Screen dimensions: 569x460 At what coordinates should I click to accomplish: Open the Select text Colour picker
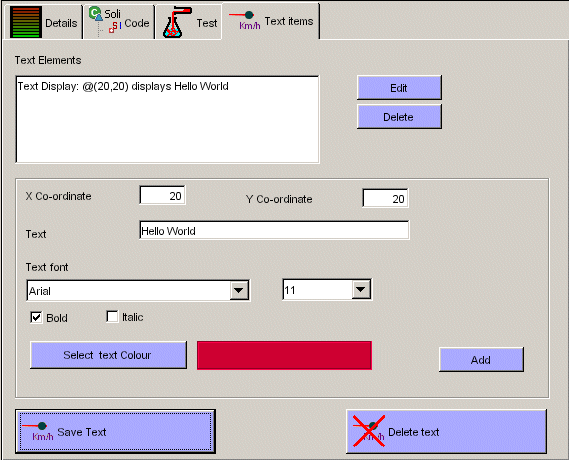point(108,355)
